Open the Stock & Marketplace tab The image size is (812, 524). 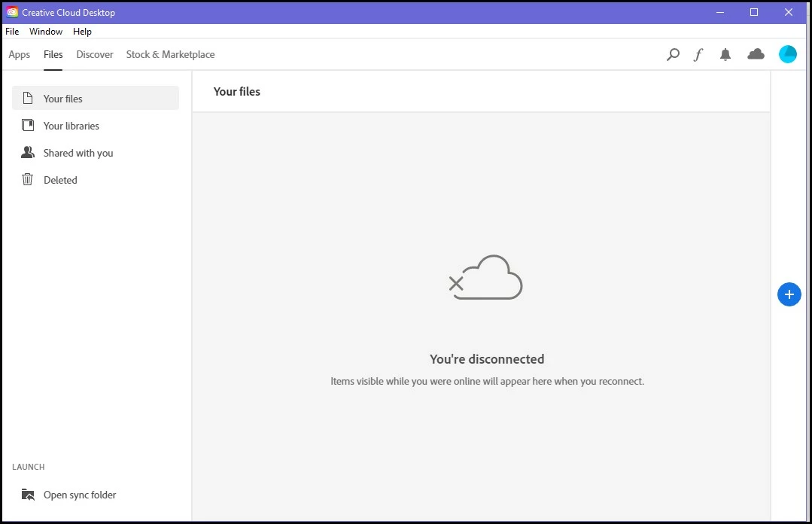(170, 54)
